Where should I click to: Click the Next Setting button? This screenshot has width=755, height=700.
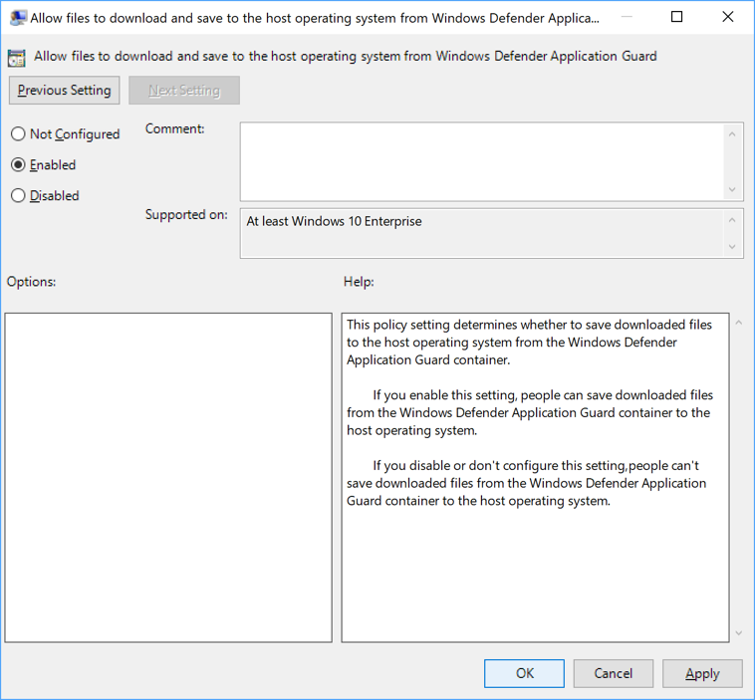184,91
